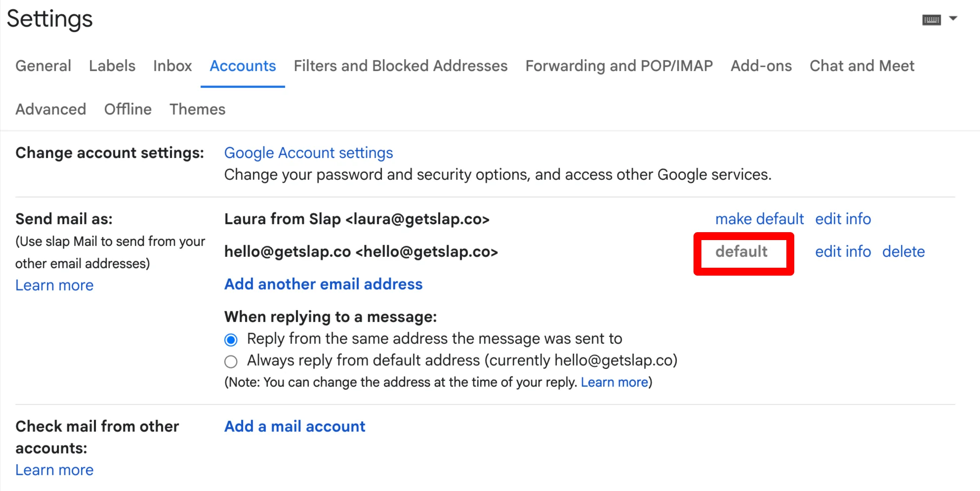Open Google Account settings link

pos(309,153)
